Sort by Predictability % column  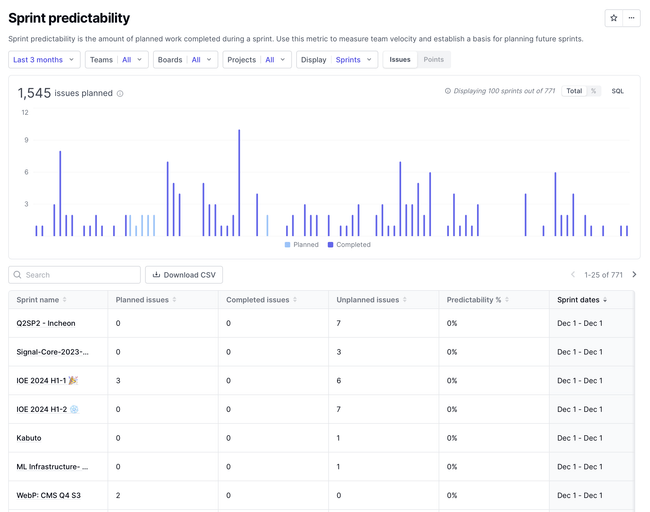478,300
